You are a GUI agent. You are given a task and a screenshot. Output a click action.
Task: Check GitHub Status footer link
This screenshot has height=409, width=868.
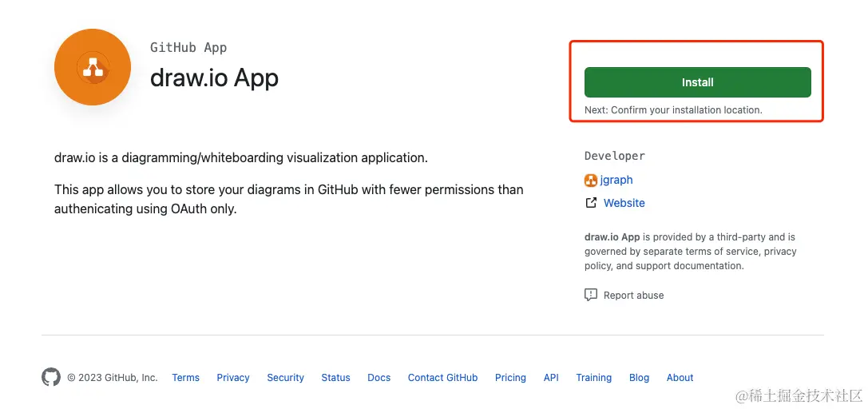click(335, 378)
